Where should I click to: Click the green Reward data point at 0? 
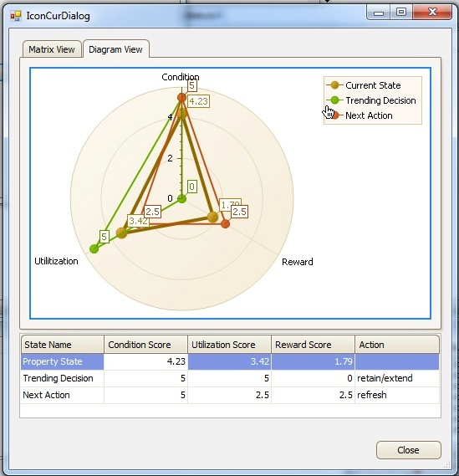point(181,199)
